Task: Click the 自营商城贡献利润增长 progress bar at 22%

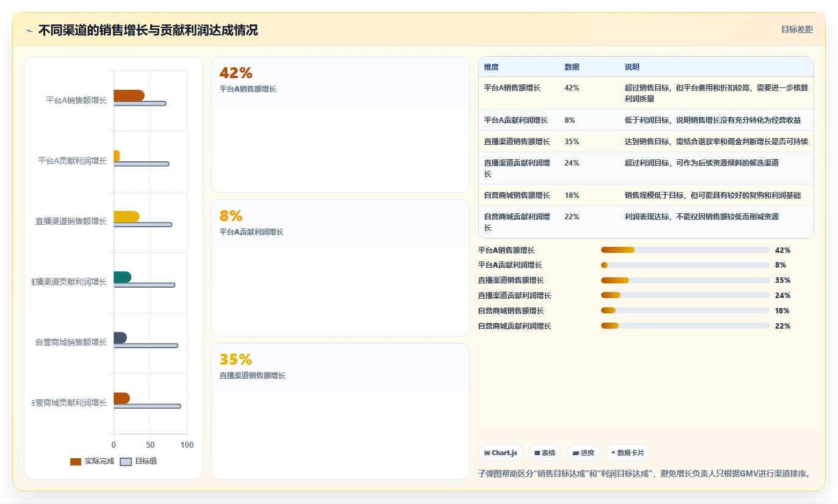Action: point(685,326)
